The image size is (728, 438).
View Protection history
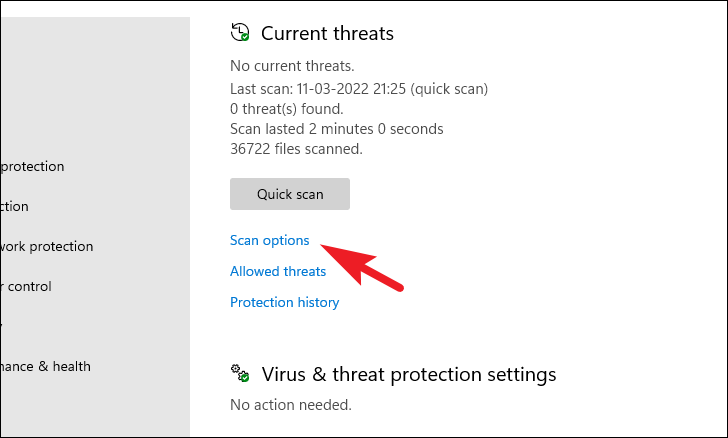285,302
